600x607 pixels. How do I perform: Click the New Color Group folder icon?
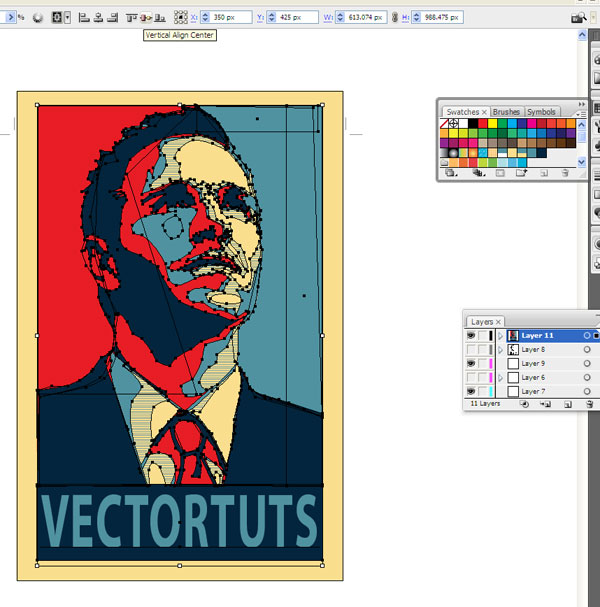point(522,173)
